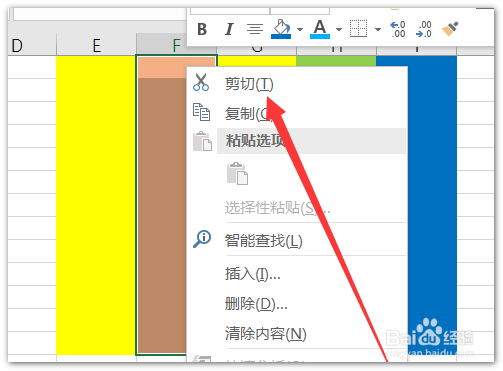The image size is (503, 371).
Task: Apply borders with the border icon
Action: point(358,29)
